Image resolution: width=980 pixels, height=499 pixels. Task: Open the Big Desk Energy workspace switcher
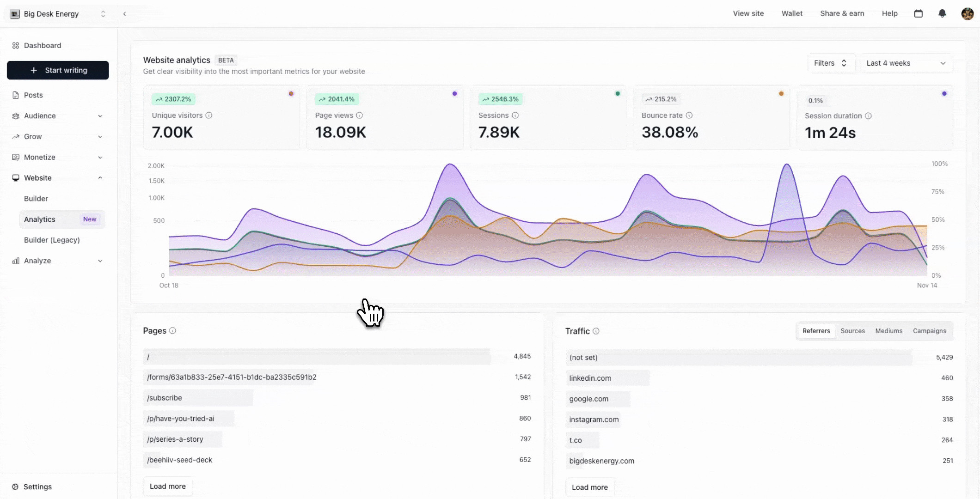[x=58, y=14]
